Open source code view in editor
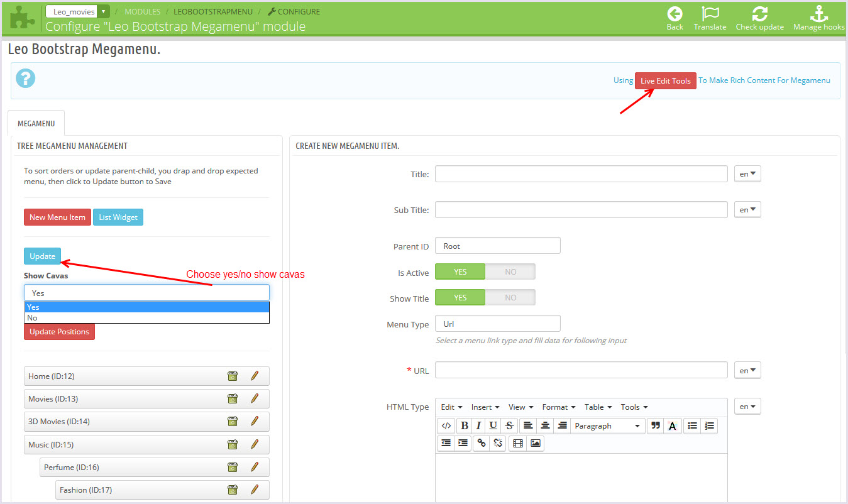The height and width of the screenshot is (504, 848). (446, 425)
